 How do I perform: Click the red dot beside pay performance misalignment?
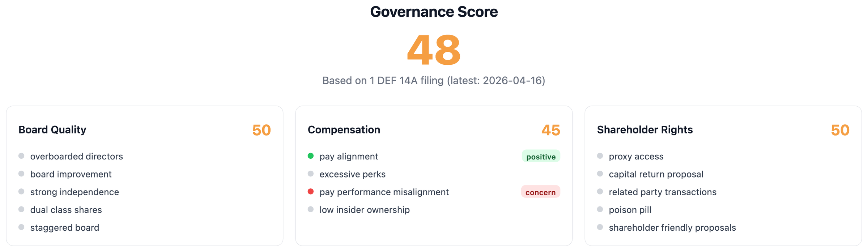click(x=311, y=191)
